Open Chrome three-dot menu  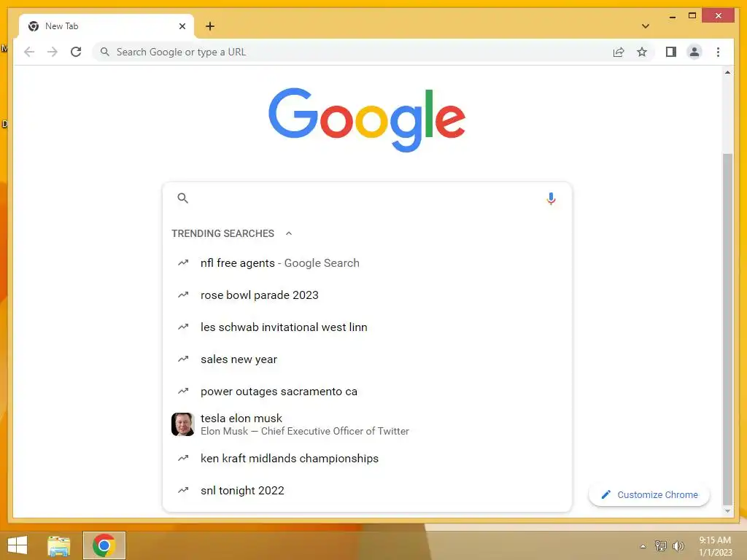(718, 52)
